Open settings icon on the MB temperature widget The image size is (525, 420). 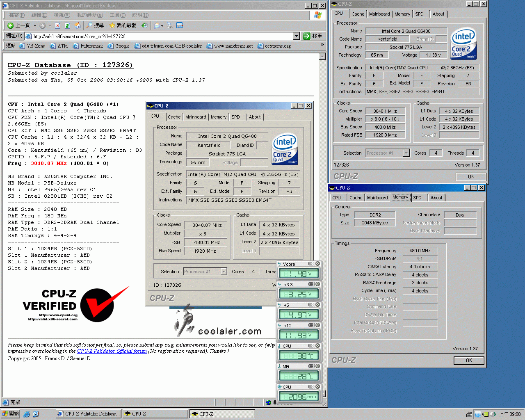click(x=312, y=366)
